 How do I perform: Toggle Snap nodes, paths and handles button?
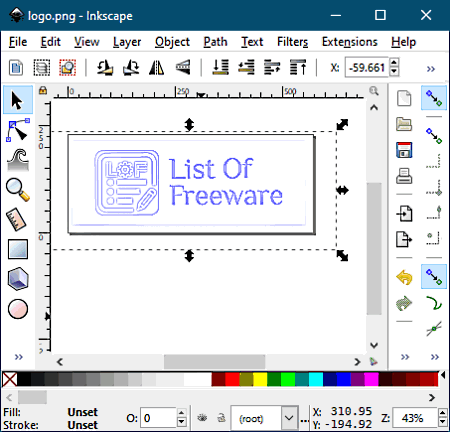(x=434, y=277)
